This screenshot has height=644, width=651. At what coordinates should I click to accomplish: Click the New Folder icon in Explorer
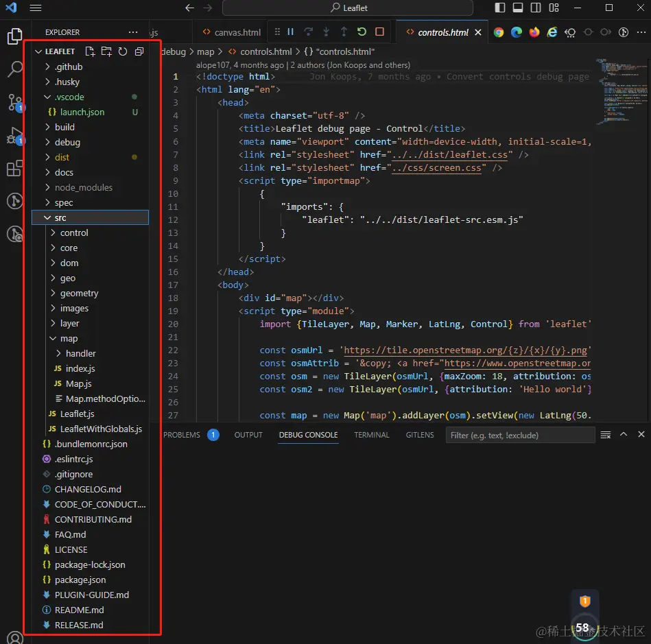tap(106, 51)
